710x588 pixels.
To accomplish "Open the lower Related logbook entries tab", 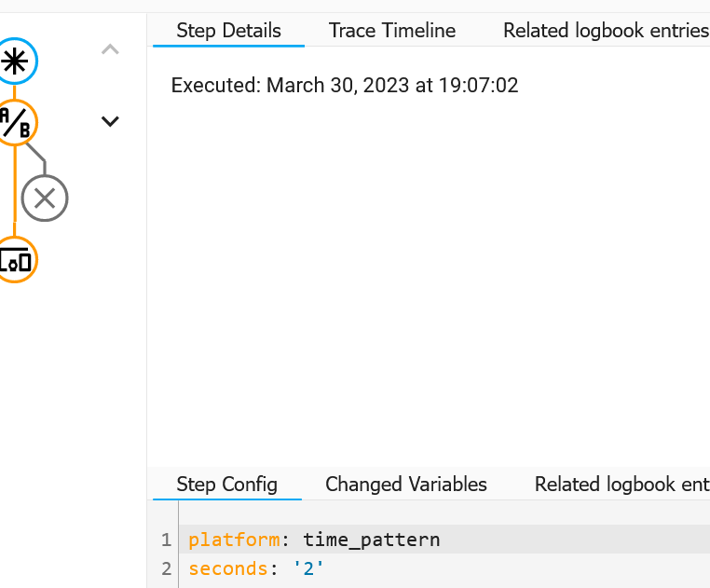I will click(621, 485).
